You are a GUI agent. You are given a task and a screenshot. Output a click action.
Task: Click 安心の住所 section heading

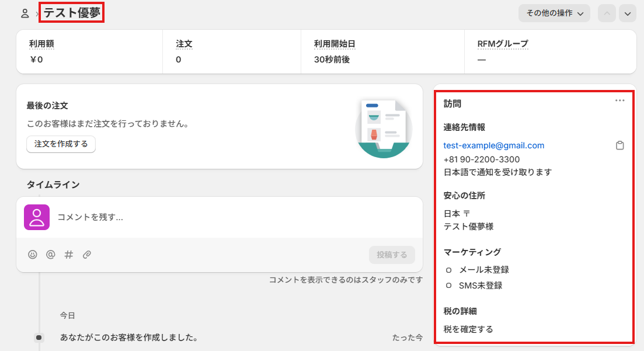[x=464, y=196]
